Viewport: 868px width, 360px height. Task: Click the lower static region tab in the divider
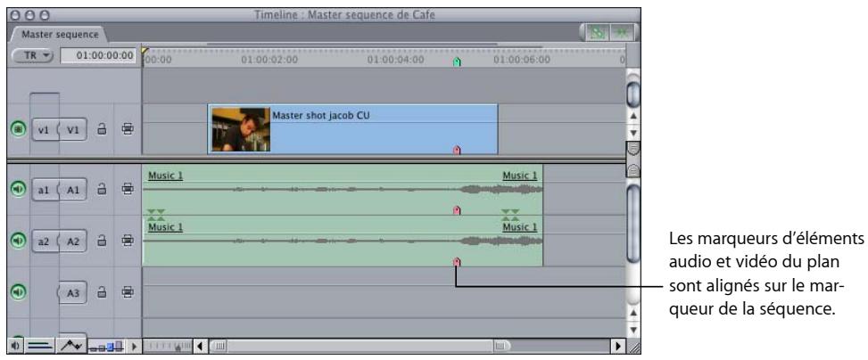[633, 171]
